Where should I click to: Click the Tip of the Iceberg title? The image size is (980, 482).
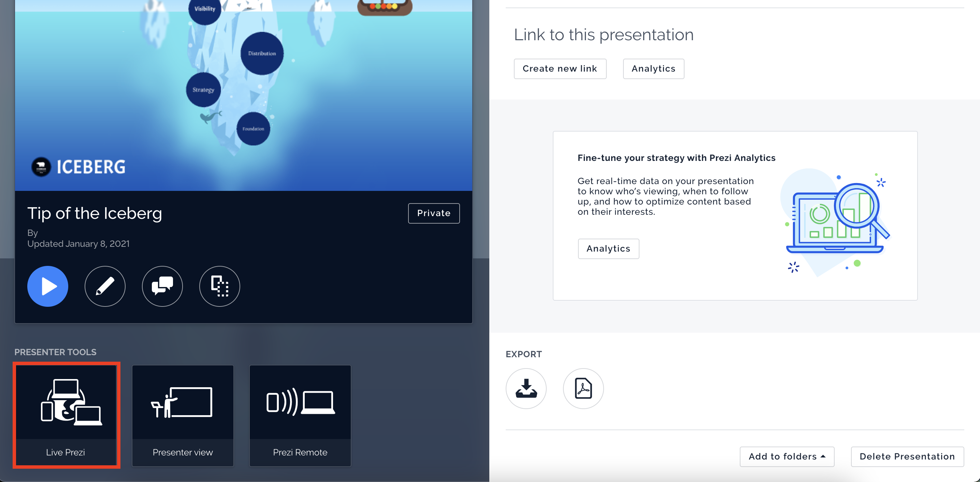click(95, 213)
